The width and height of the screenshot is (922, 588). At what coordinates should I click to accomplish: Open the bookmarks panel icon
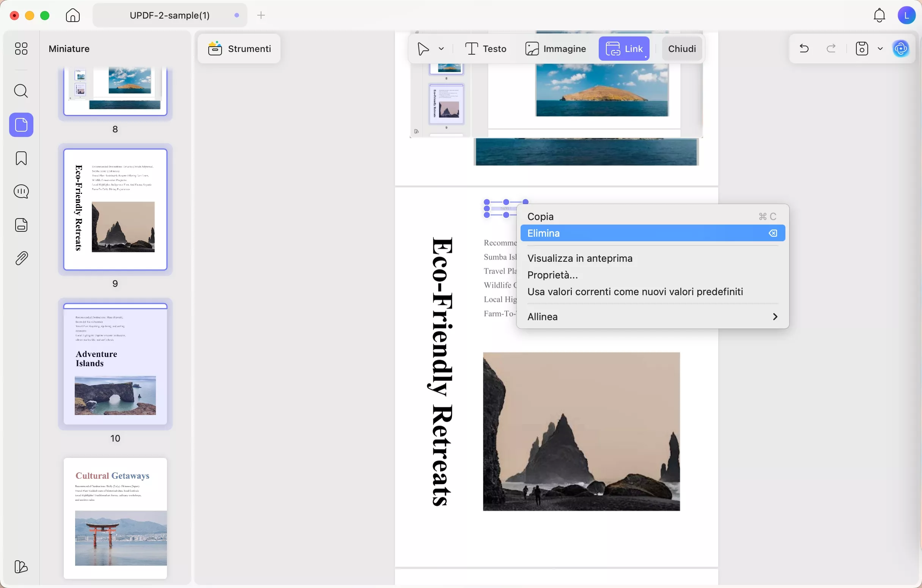21,158
